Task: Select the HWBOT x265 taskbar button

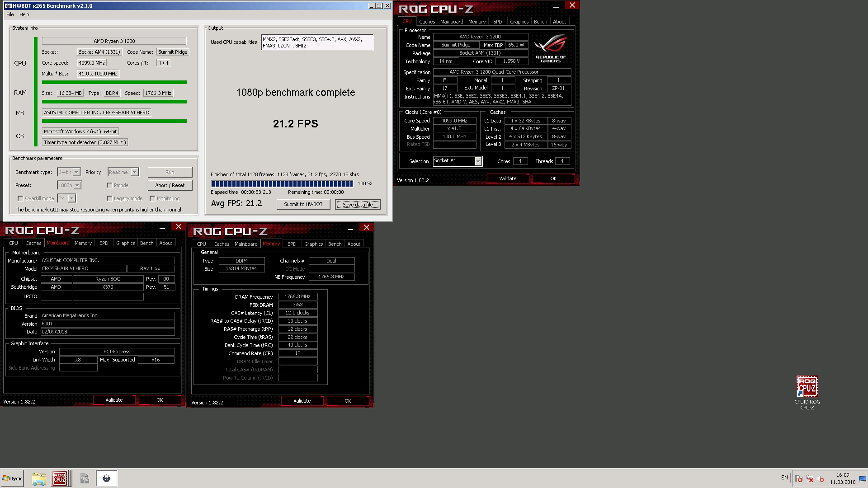Action: pyautogui.click(x=107, y=479)
